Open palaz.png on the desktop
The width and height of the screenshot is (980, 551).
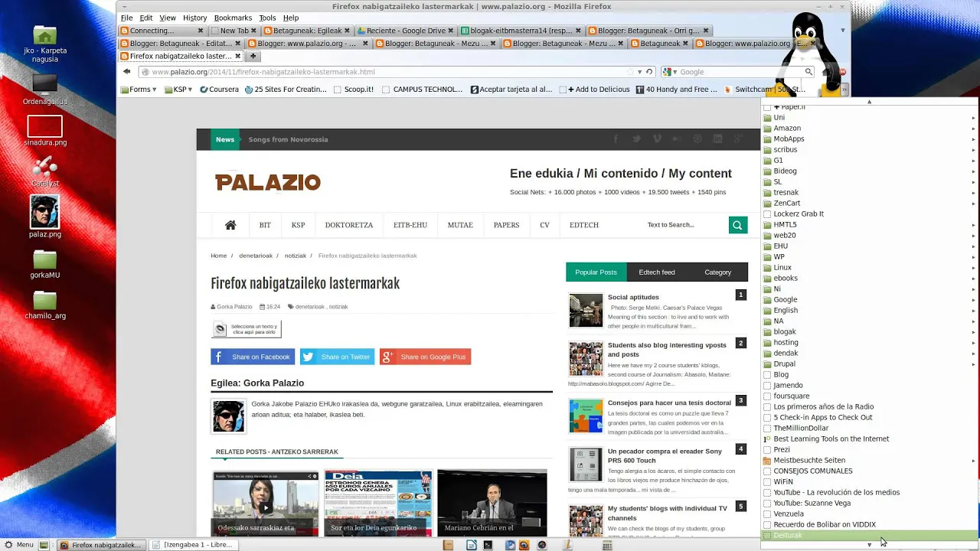[x=45, y=217]
